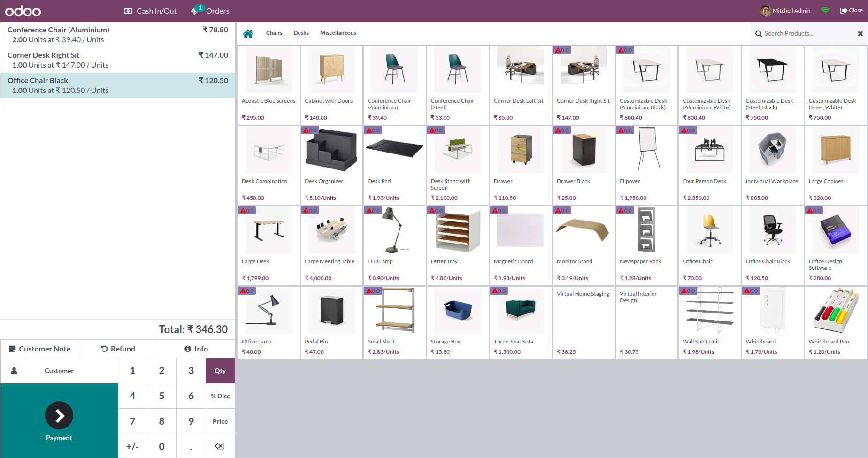This screenshot has height=458, width=868.
Task: Add Acoustic Bloc Screens product
Action: point(269,85)
